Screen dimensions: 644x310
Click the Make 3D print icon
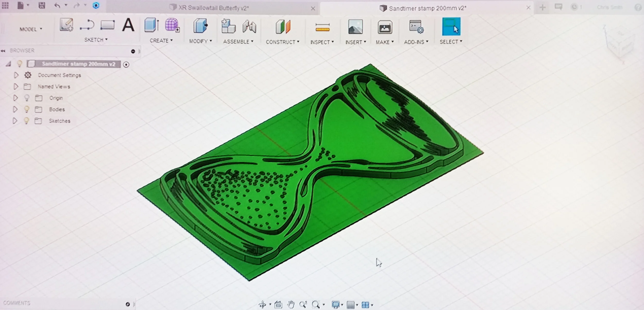[x=385, y=27]
